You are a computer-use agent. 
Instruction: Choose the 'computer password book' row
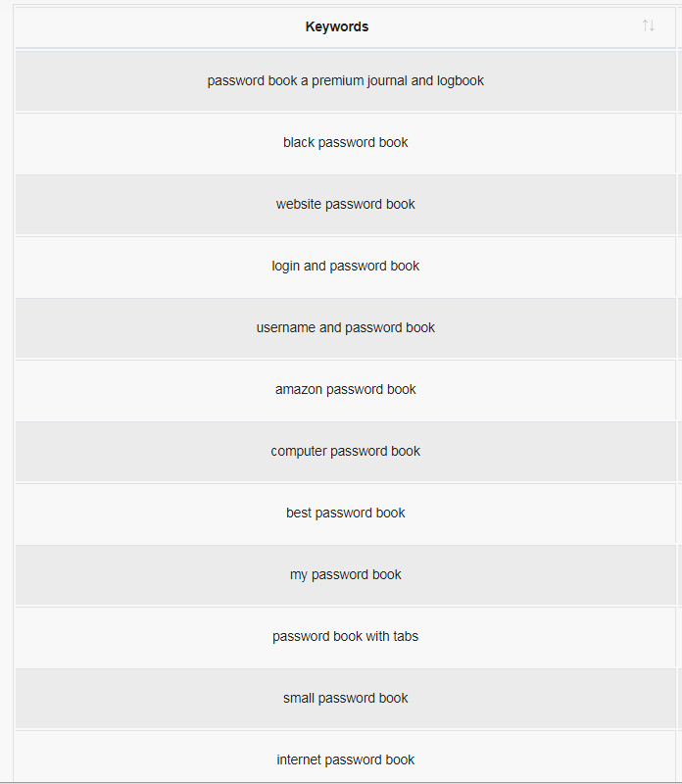click(x=345, y=452)
